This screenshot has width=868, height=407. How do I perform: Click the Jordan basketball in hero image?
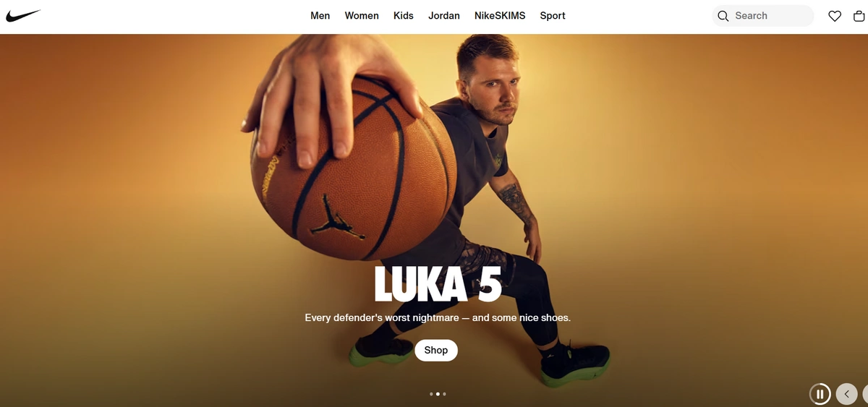coord(353,168)
